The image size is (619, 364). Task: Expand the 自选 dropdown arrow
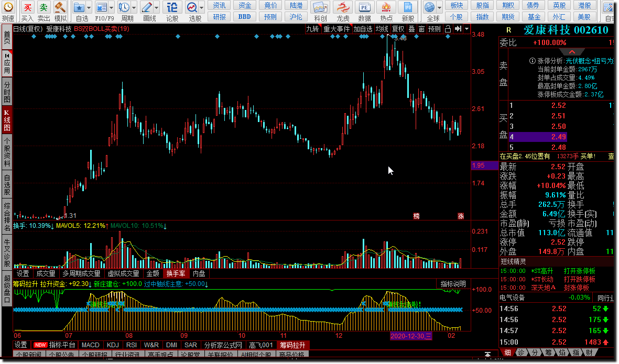[89, 7]
